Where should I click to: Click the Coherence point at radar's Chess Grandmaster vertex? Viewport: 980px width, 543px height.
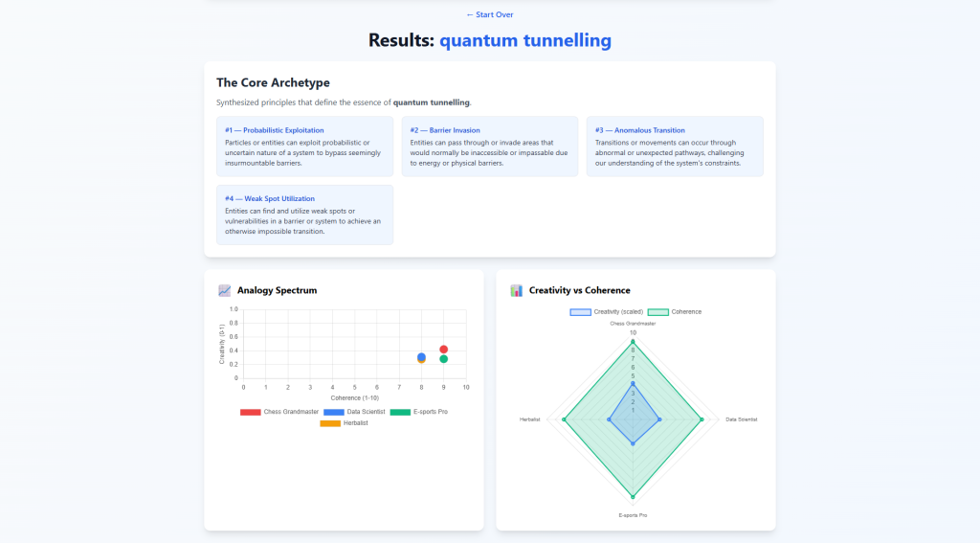633,342
